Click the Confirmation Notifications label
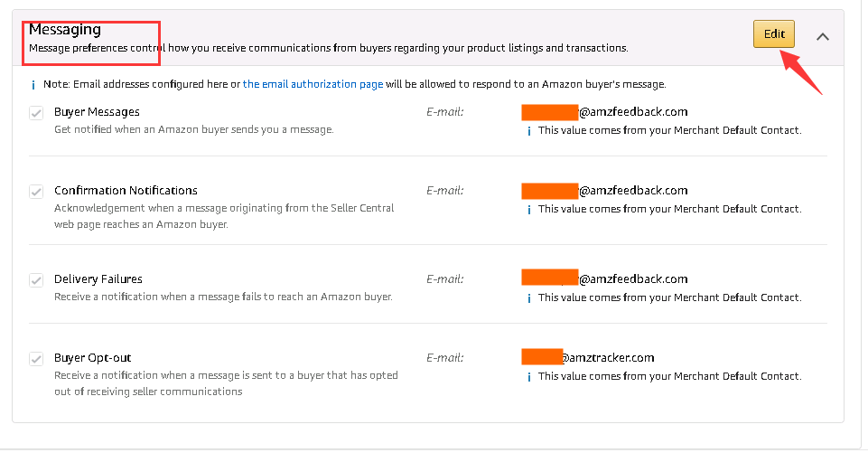The width and height of the screenshot is (868, 453). tap(126, 191)
